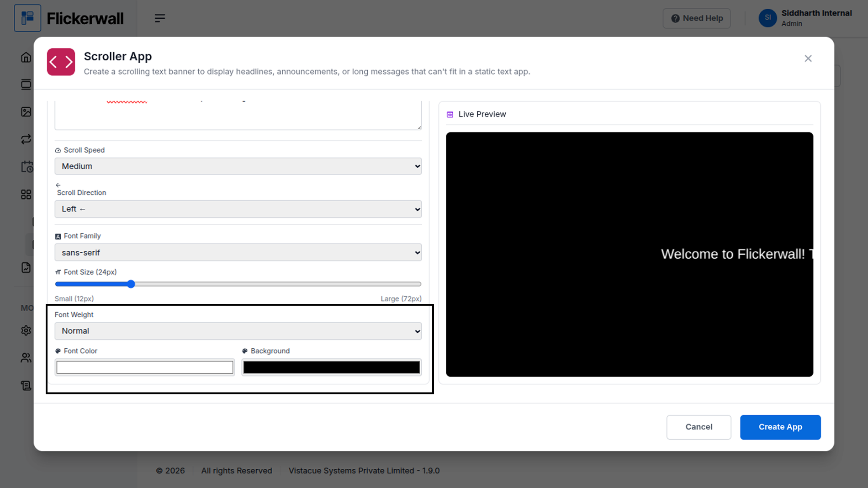Open the Media image sidebar icon
Viewport: 868px width, 488px height.
pos(26,112)
